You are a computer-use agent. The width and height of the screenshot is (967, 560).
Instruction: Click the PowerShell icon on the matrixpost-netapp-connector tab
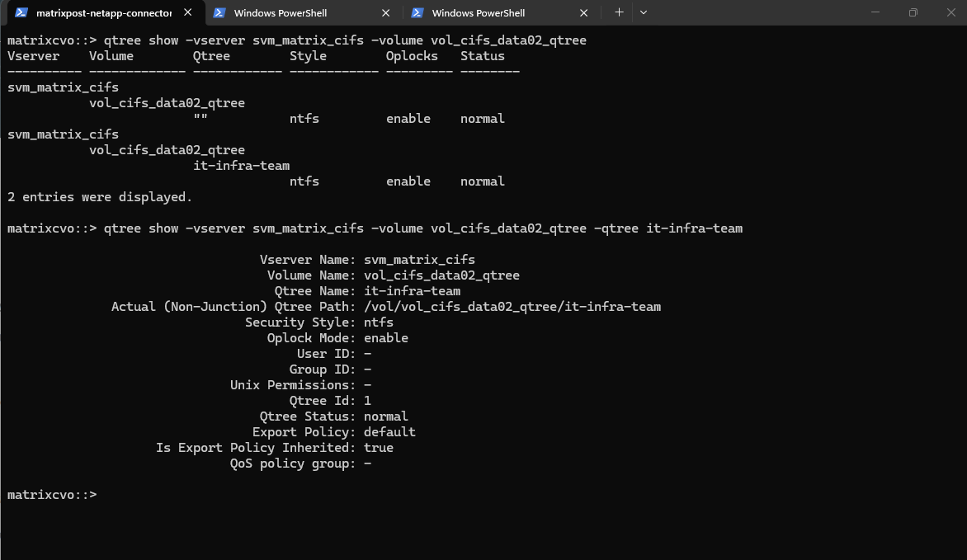coord(21,13)
